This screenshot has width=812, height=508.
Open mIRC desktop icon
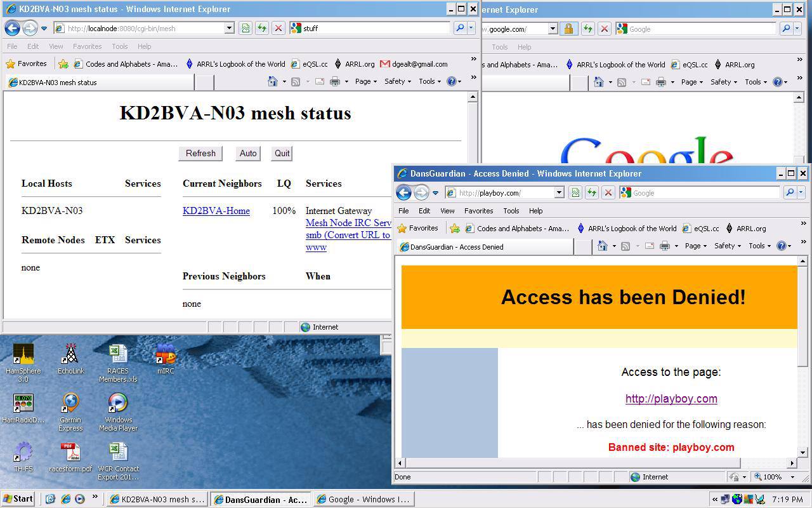click(166, 359)
